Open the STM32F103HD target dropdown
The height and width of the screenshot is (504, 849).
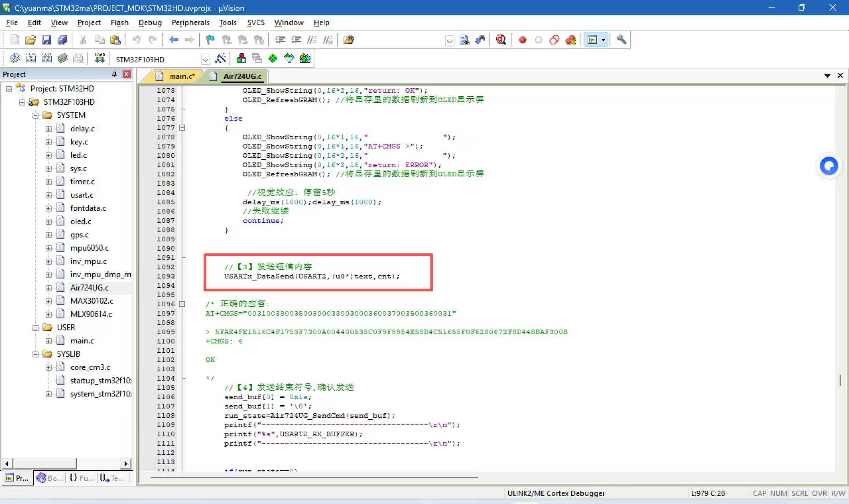(205, 59)
